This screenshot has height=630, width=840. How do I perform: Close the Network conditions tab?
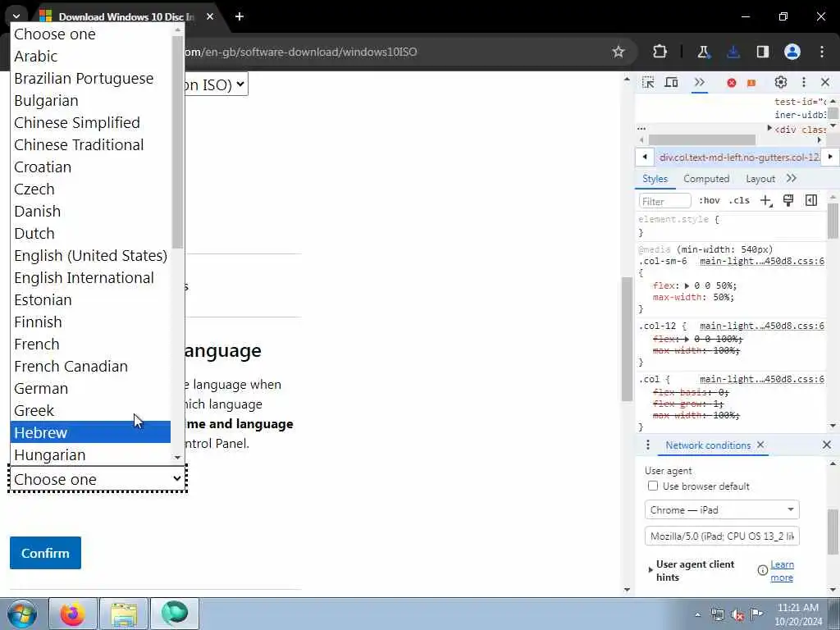[760, 445]
